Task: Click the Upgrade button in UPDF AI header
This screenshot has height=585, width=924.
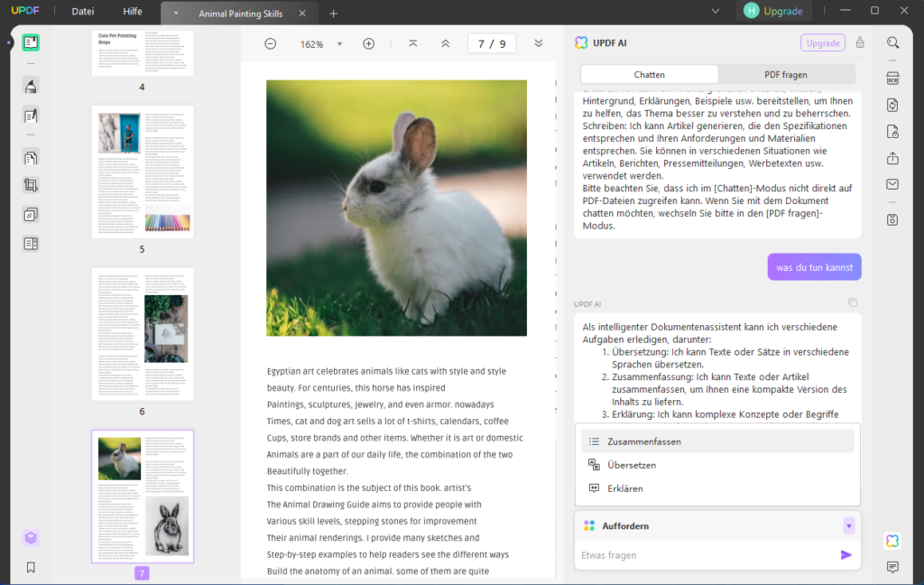Action: (x=822, y=42)
